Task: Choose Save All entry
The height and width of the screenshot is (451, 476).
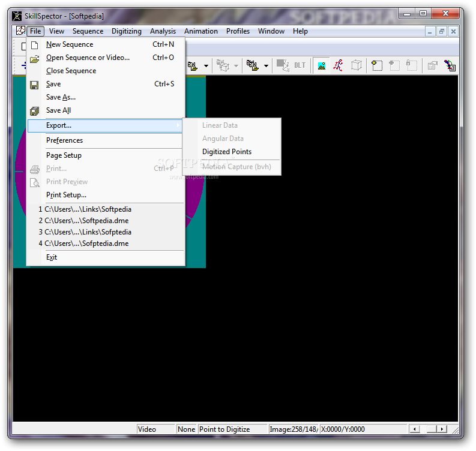Action: point(106,110)
